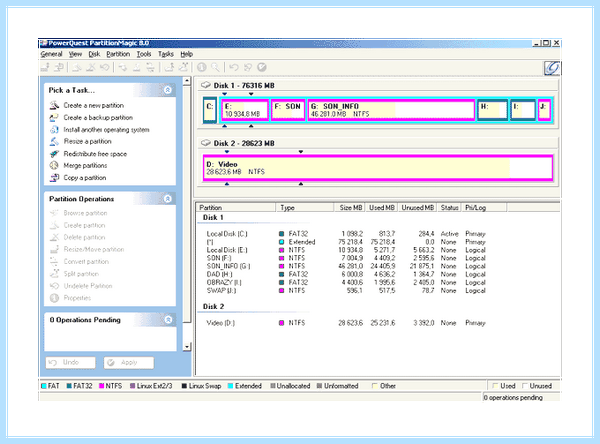Viewport: 600px width, 444px height.
Task: Choose the Convert partition operation
Action: pyautogui.click(x=80, y=261)
